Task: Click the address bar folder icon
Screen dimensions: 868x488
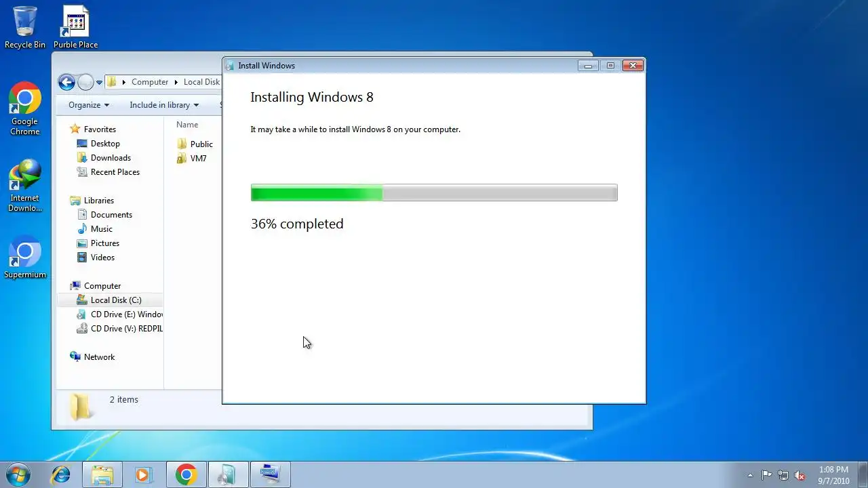Action: [112, 82]
